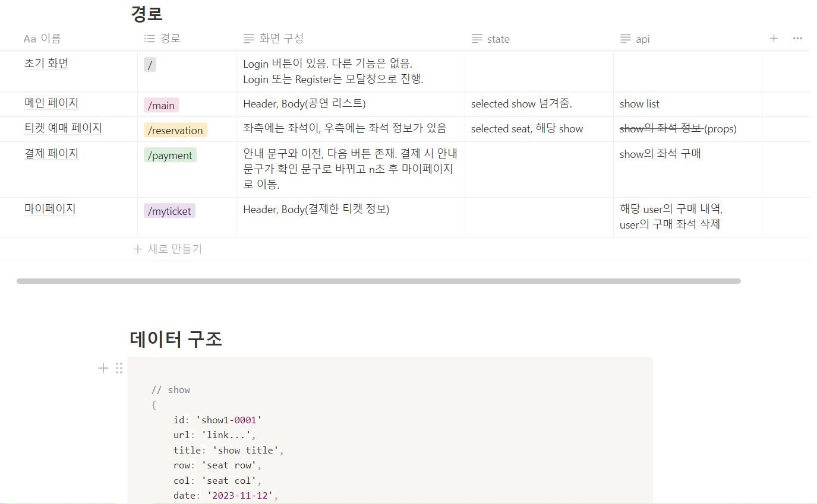The image size is (817, 504).
Task: Click the 'show의 좌석 구매' api cell
Action: (x=687, y=169)
